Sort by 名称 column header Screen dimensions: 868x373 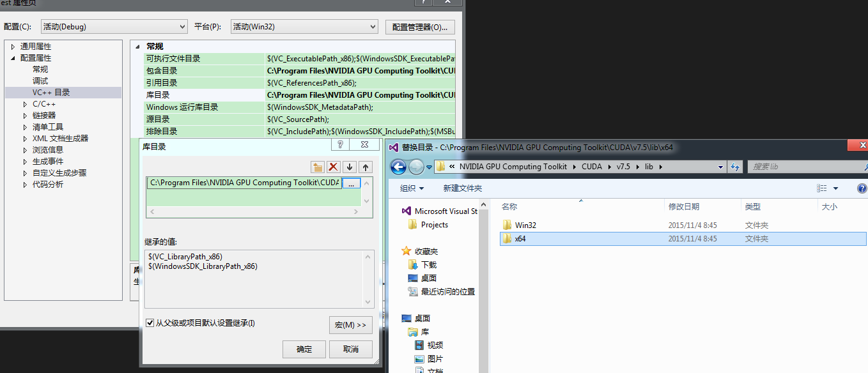pyautogui.click(x=509, y=206)
